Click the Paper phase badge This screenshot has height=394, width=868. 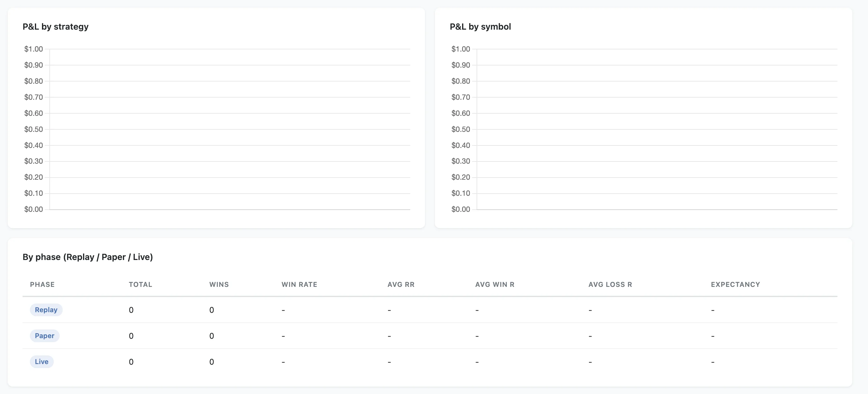point(44,336)
